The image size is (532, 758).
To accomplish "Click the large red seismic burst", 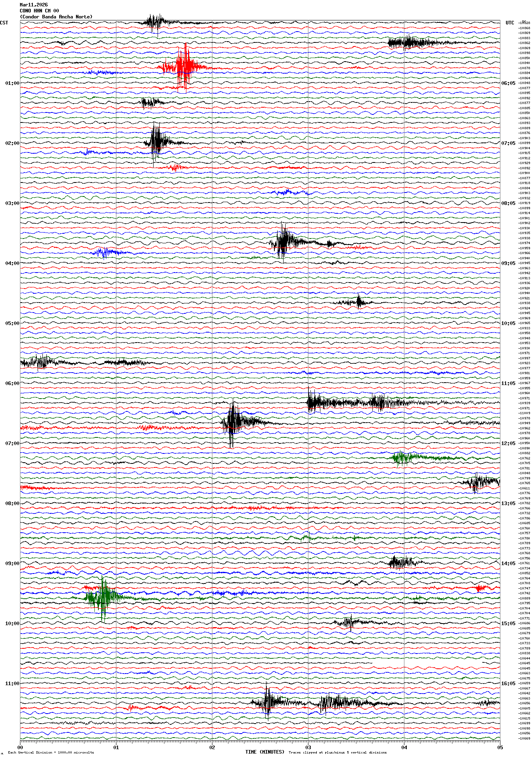I will (x=184, y=67).
